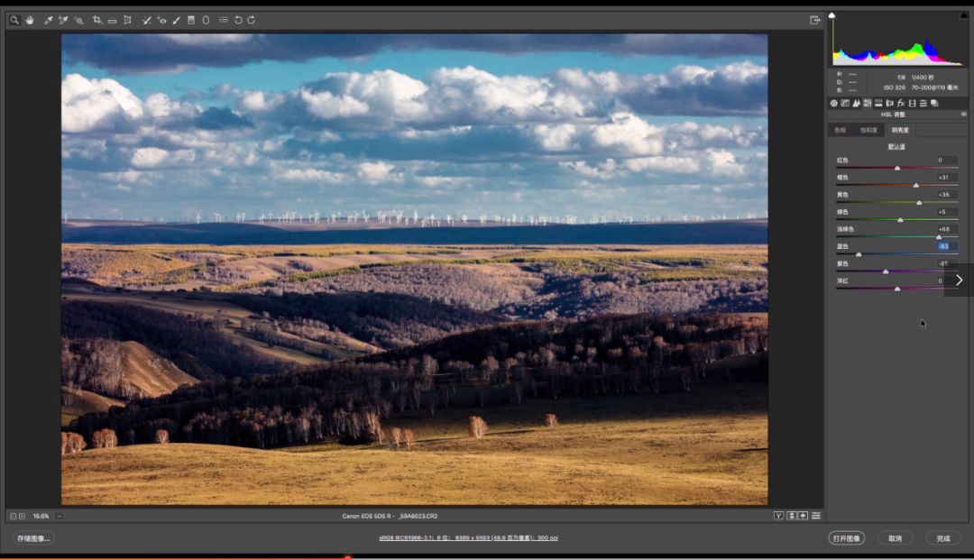Click the 蓝色 (Blue) luminance slider handle
This screenshot has height=560, width=974.
(859, 254)
